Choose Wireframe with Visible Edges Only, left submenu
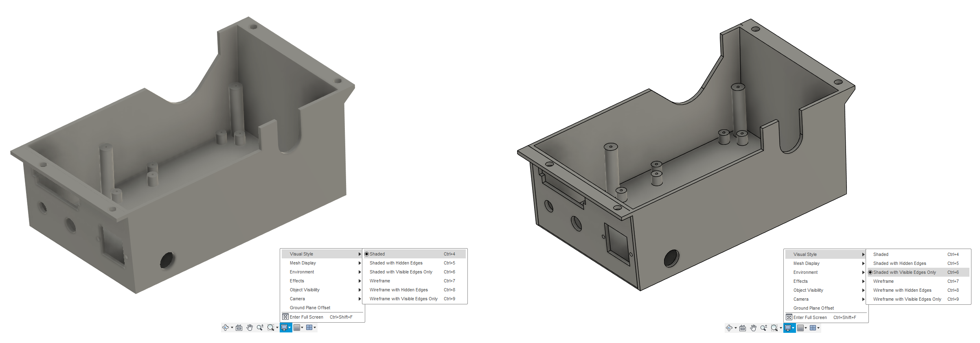The image size is (980, 343). (x=403, y=299)
